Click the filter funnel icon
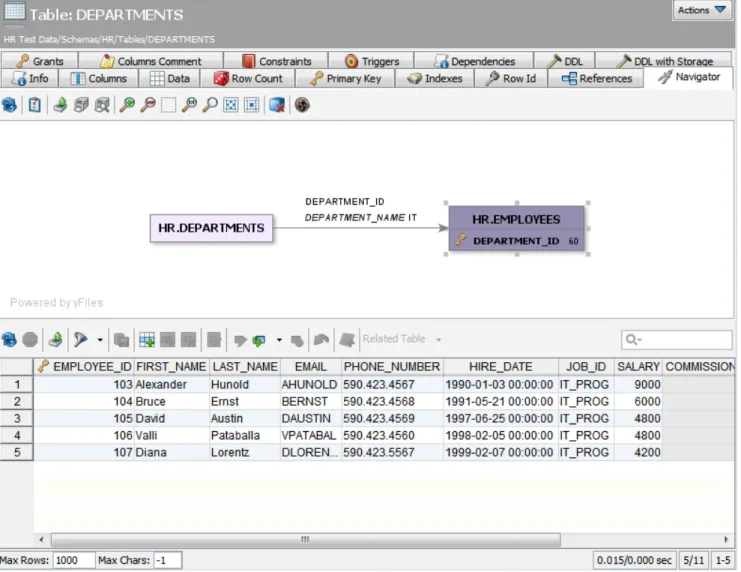Image resolution: width=741 pixels, height=572 pixels. click(81, 340)
